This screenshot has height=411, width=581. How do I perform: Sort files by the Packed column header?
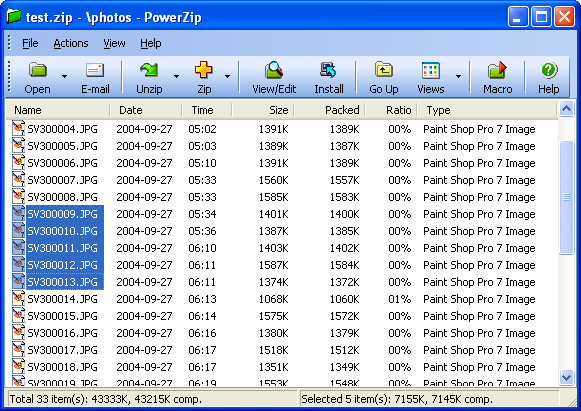click(x=330, y=110)
